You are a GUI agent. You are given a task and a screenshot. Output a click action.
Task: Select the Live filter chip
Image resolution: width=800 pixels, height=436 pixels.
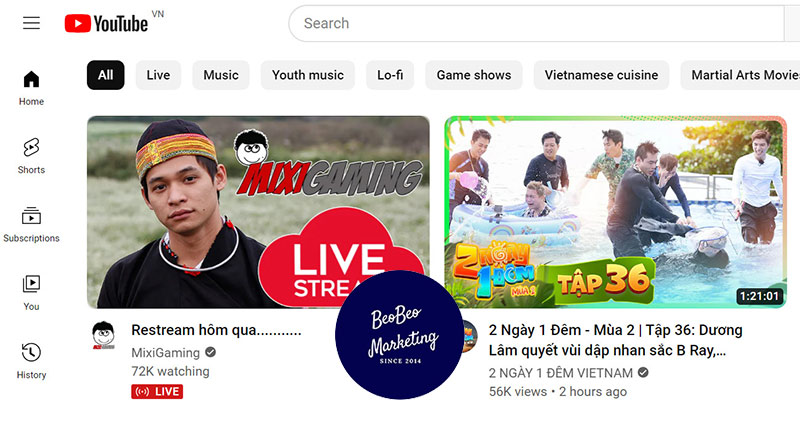158,75
